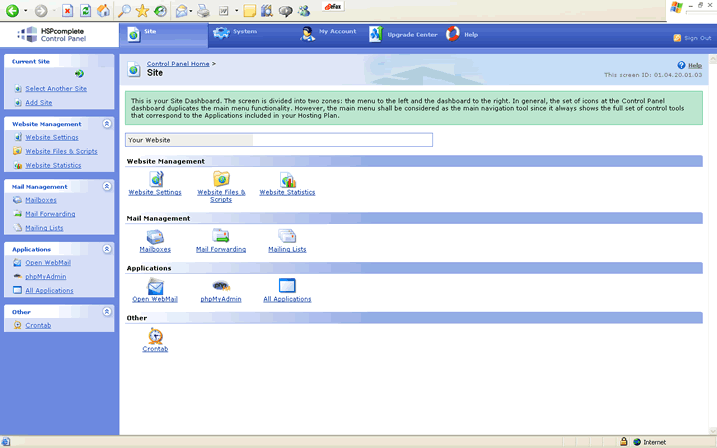Image resolution: width=717 pixels, height=448 pixels.
Task: Open the Website Settings dashboard icon
Action: pos(155,179)
